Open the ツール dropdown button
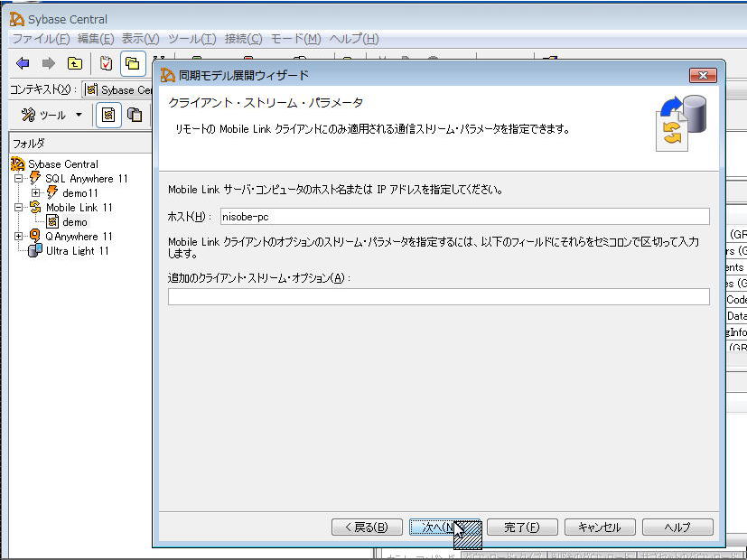The width and height of the screenshot is (747, 560). point(51,115)
